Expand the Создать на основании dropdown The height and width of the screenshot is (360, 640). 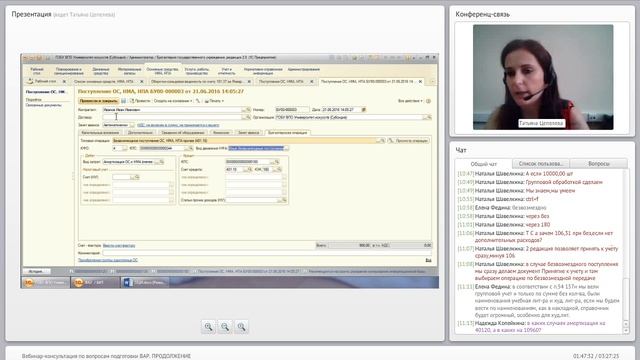point(173,101)
